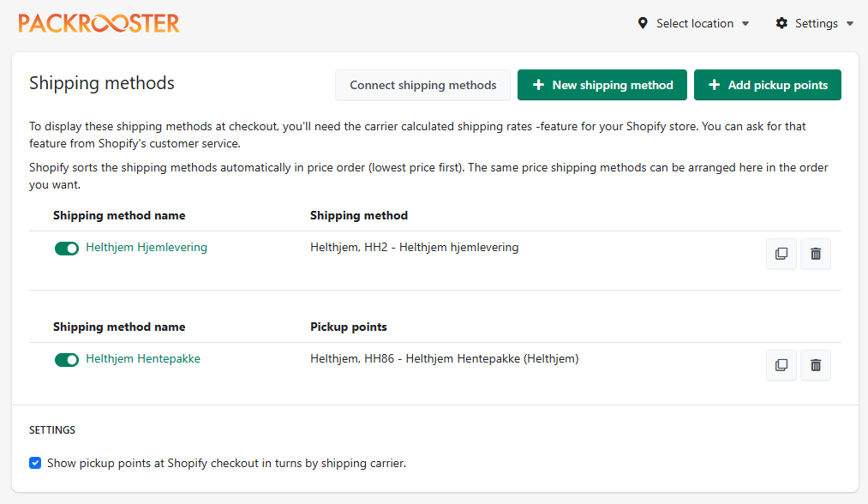Click the location pin icon
The height and width of the screenshot is (504, 868).
[x=643, y=23]
